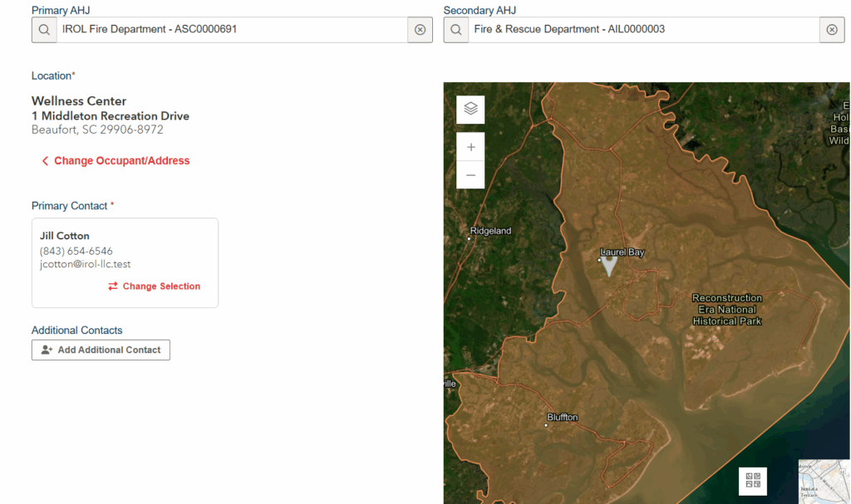The height and width of the screenshot is (504, 851).
Task: Click Reconstruction Era National Historical Park label
Action: 726,309
